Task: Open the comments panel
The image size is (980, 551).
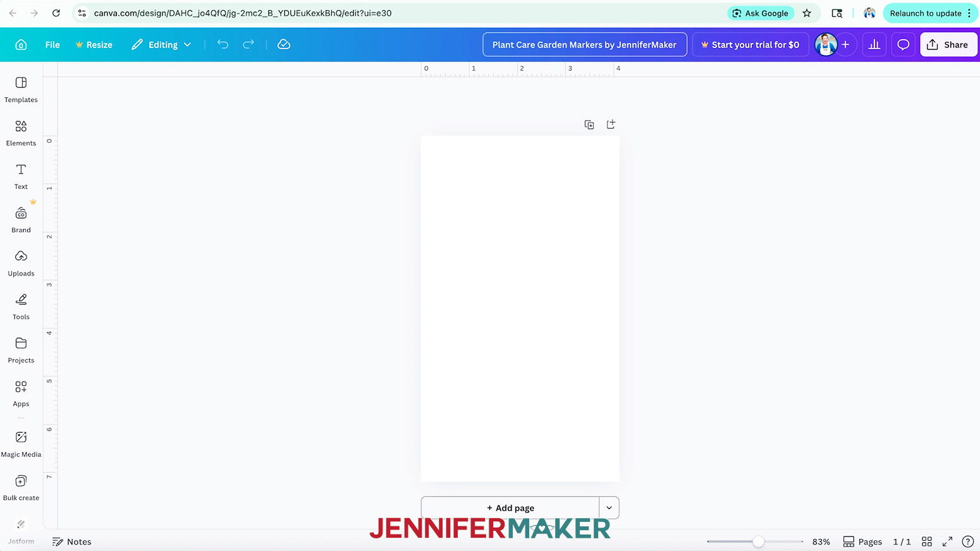Action: [x=903, y=45]
